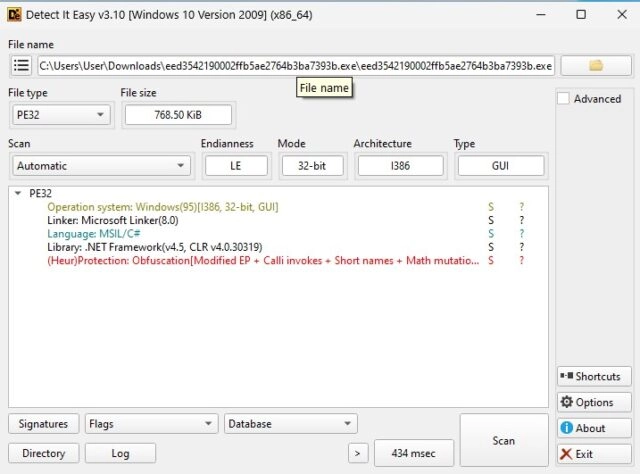The image size is (640, 474).
Task: Click the ? link on Language row
Action: coord(521,234)
